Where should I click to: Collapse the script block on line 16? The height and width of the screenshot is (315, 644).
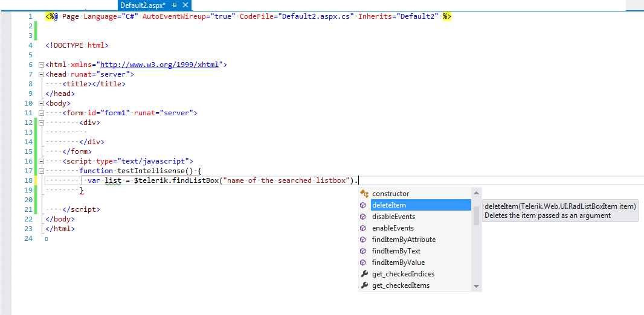tap(40, 161)
